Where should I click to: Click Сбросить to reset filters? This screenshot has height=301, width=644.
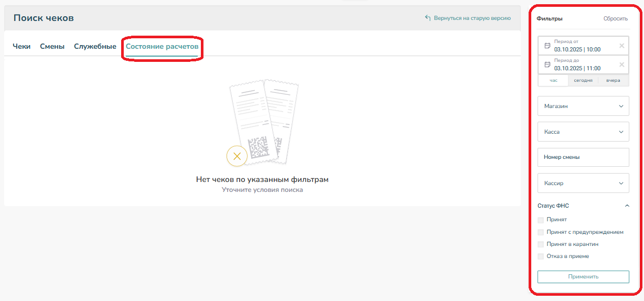[x=615, y=18]
